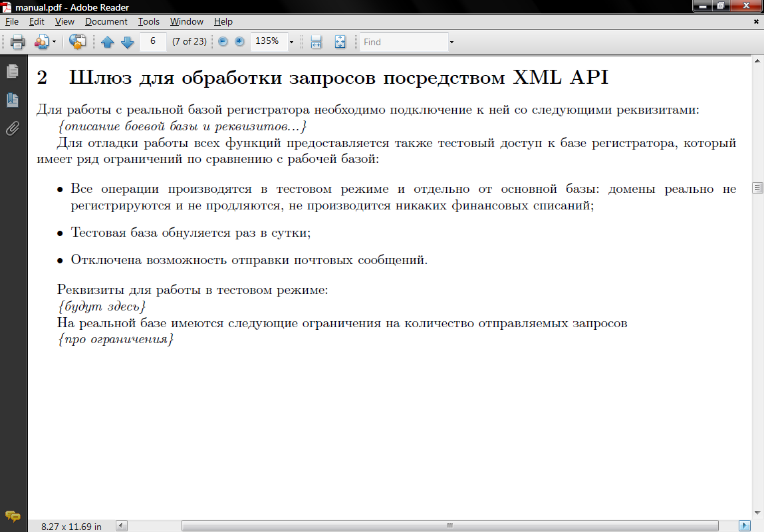Open the collaborate icon's dropdown arrow
The height and width of the screenshot is (532, 764).
tap(55, 42)
